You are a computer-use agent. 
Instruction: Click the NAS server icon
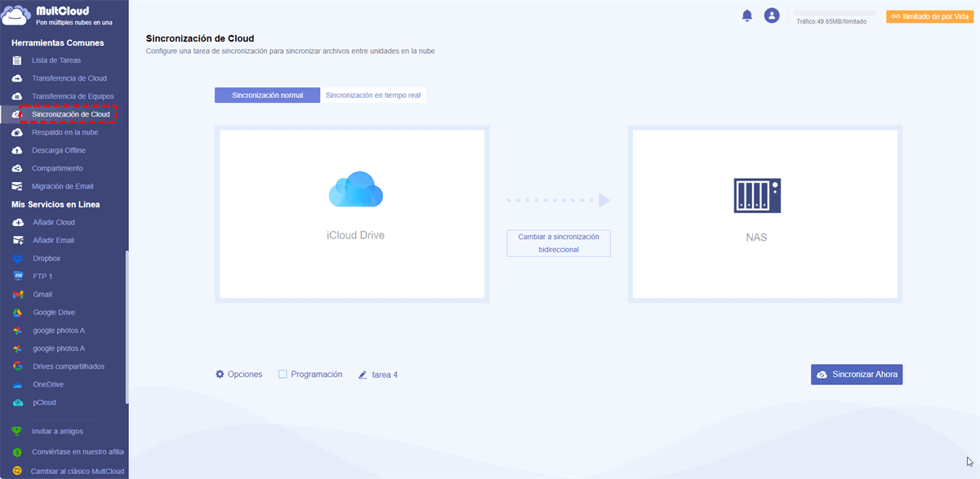click(757, 197)
